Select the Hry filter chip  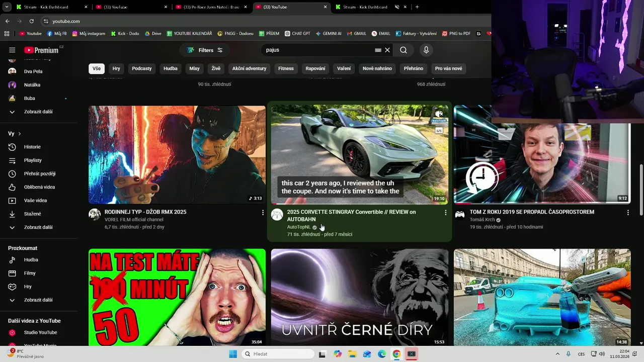coord(116,68)
